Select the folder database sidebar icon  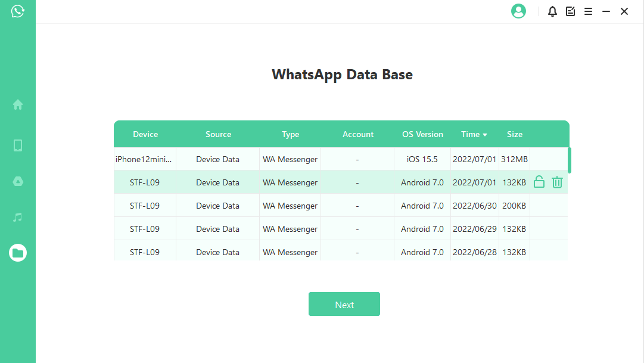point(18,253)
